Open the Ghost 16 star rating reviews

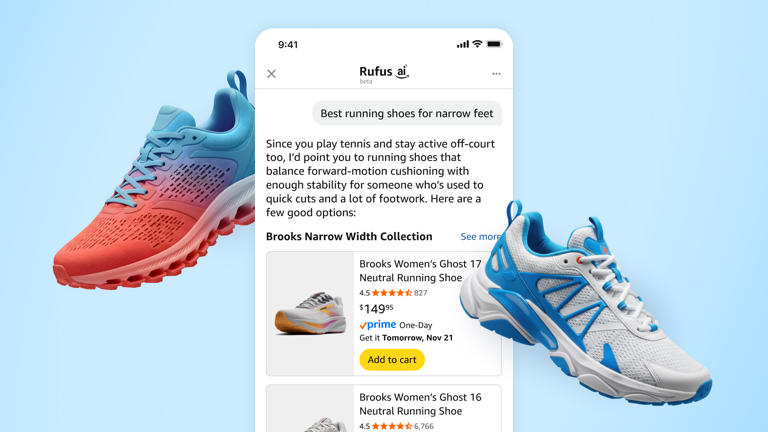(396, 426)
